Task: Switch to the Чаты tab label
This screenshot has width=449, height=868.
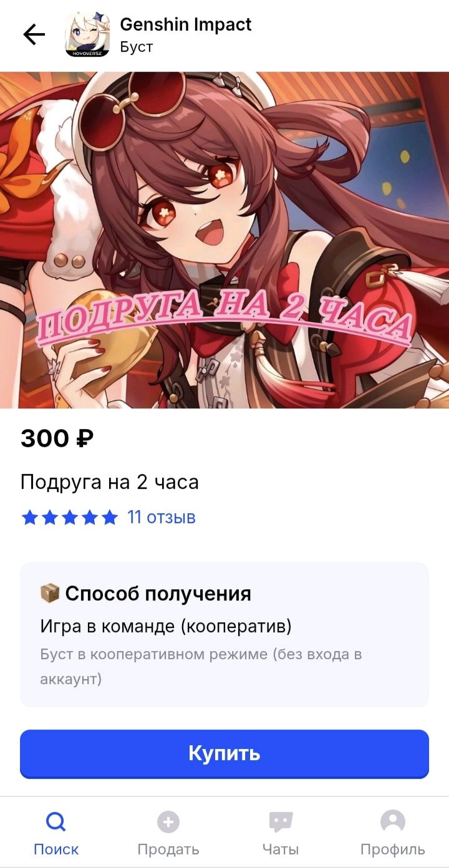Action: coord(281,849)
